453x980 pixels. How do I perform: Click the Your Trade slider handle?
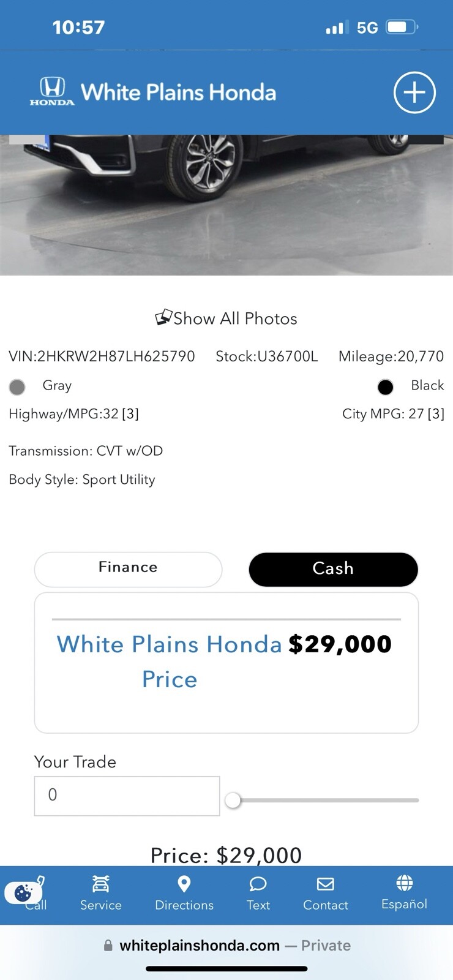[233, 800]
